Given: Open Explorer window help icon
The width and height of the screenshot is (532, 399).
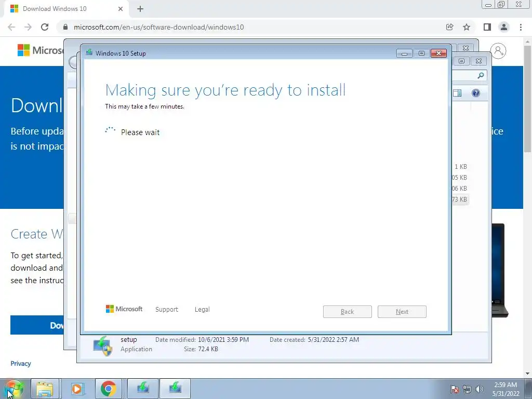Looking at the screenshot, I should point(476,93).
